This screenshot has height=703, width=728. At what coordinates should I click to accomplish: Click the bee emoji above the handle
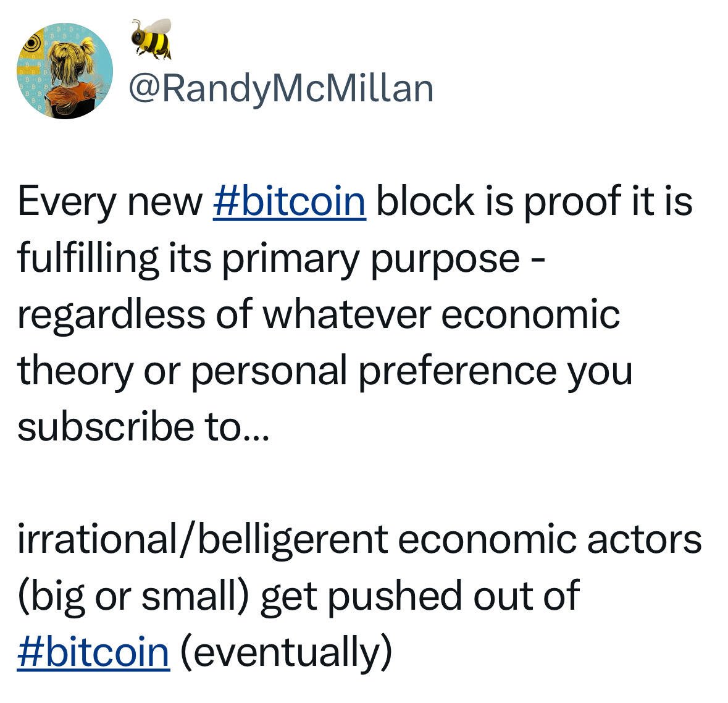point(151,39)
